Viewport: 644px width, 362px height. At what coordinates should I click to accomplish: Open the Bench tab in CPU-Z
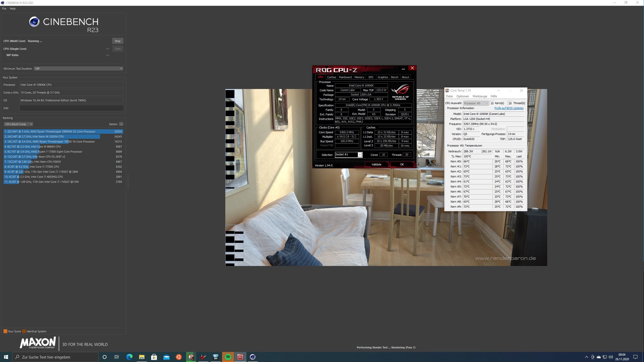pos(395,77)
